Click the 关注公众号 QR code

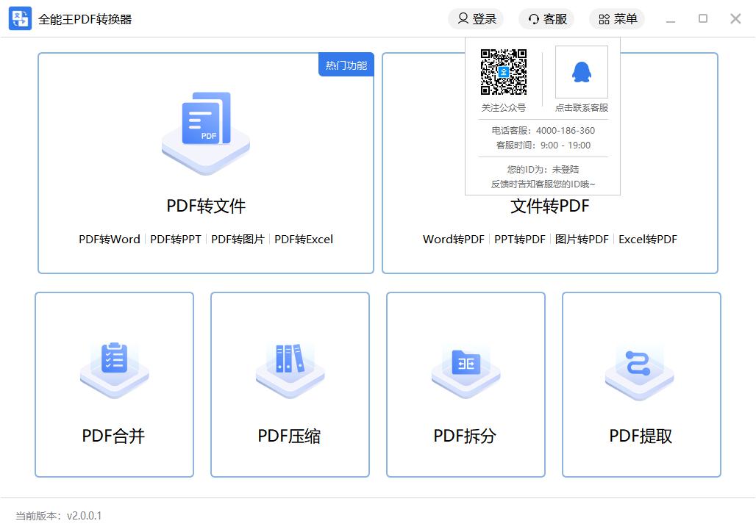point(504,72)
